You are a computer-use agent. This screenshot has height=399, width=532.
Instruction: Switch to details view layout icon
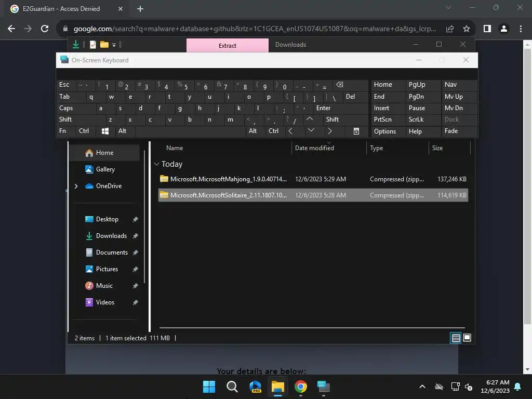click(456, 338)
